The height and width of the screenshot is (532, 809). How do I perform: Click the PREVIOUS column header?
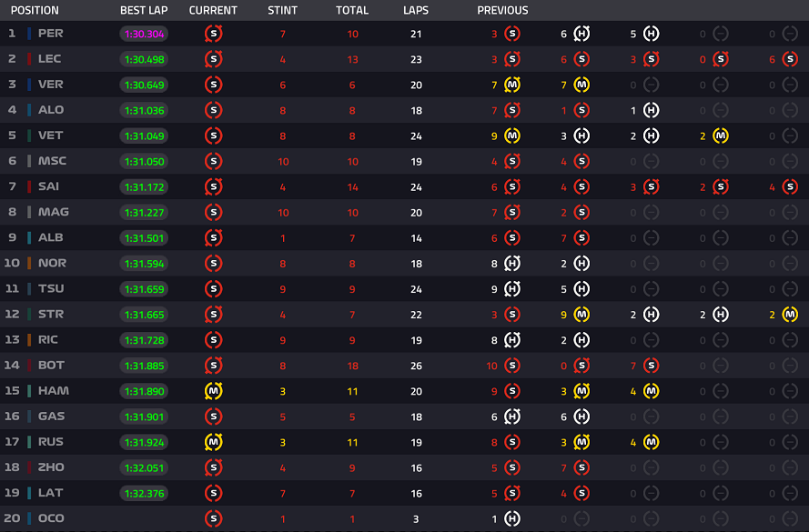click(x=502, y=10)
